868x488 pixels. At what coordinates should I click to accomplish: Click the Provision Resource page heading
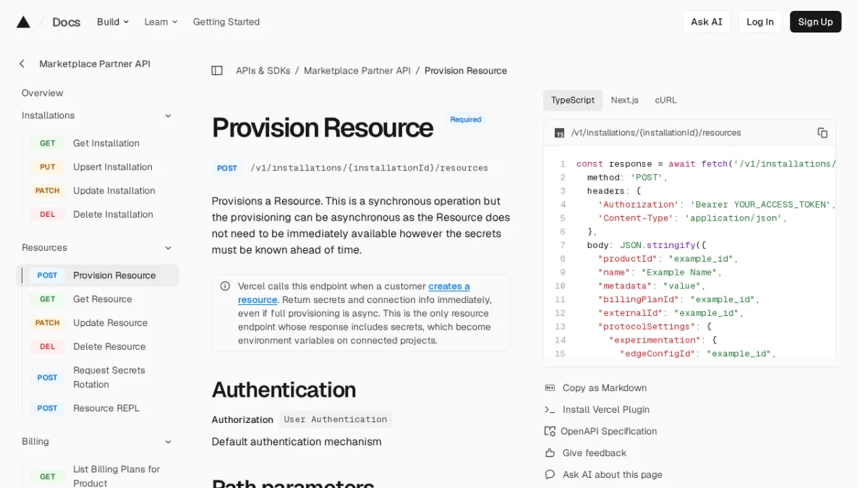(x=323, y=128)
